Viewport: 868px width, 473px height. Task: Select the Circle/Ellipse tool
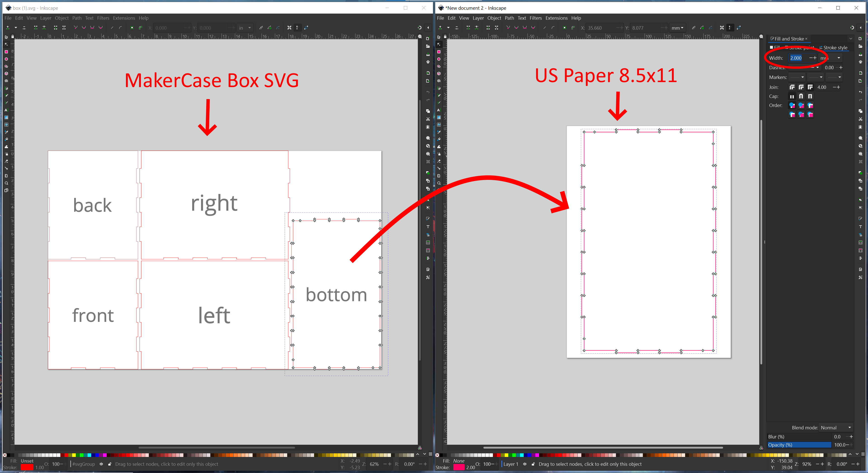(x=6, y=59)
